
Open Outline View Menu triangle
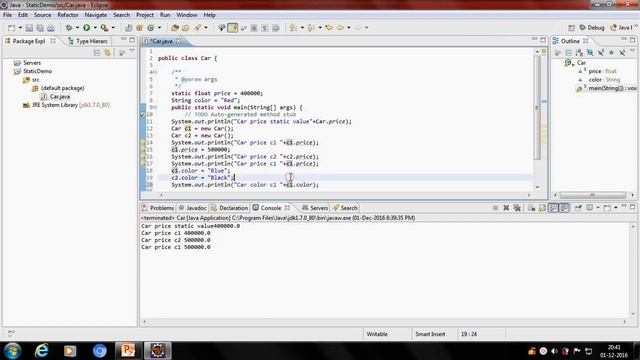click(x=632, y=52)
